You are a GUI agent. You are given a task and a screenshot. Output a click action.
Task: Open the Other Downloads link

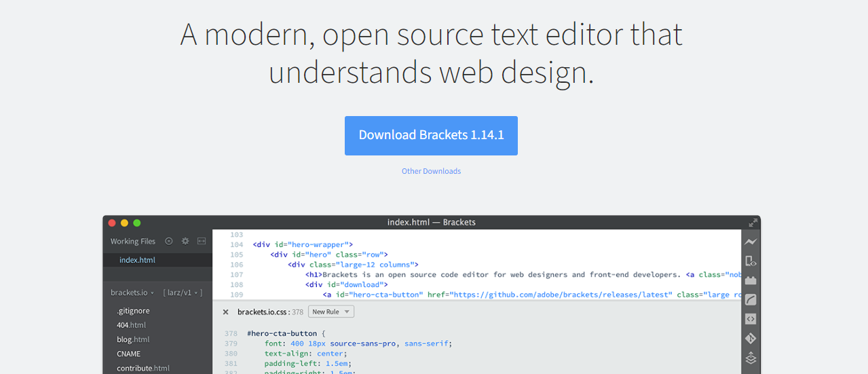431,171
